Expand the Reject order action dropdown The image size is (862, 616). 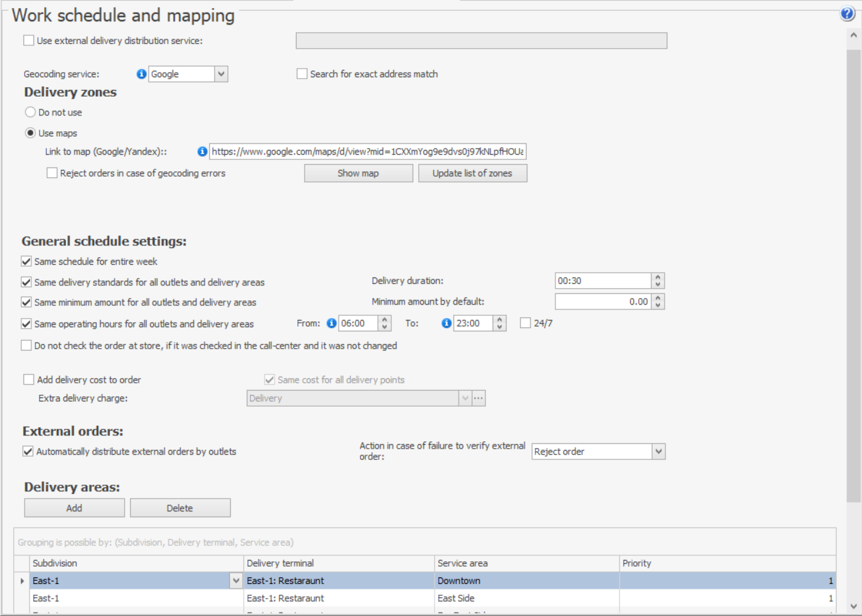[658, 452]
